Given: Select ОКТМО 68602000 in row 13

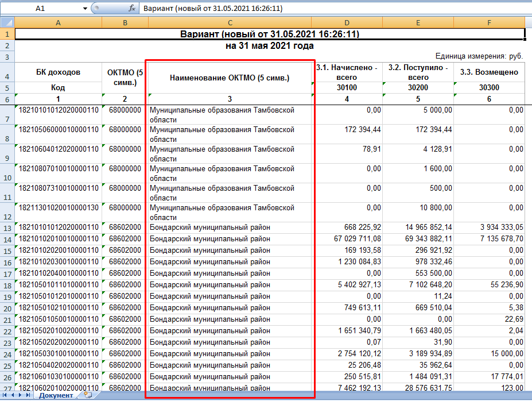Looking at the screenshot, I should (x=125, y=228).
